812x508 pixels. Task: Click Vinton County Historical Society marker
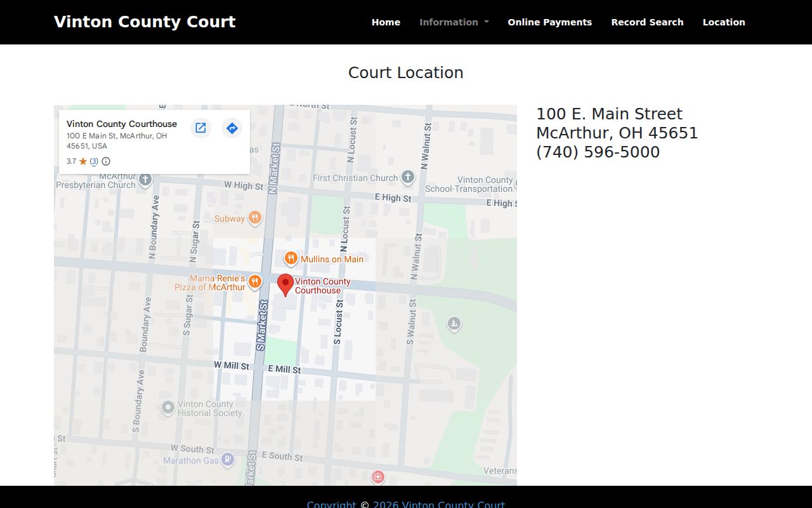coord(168,407)
